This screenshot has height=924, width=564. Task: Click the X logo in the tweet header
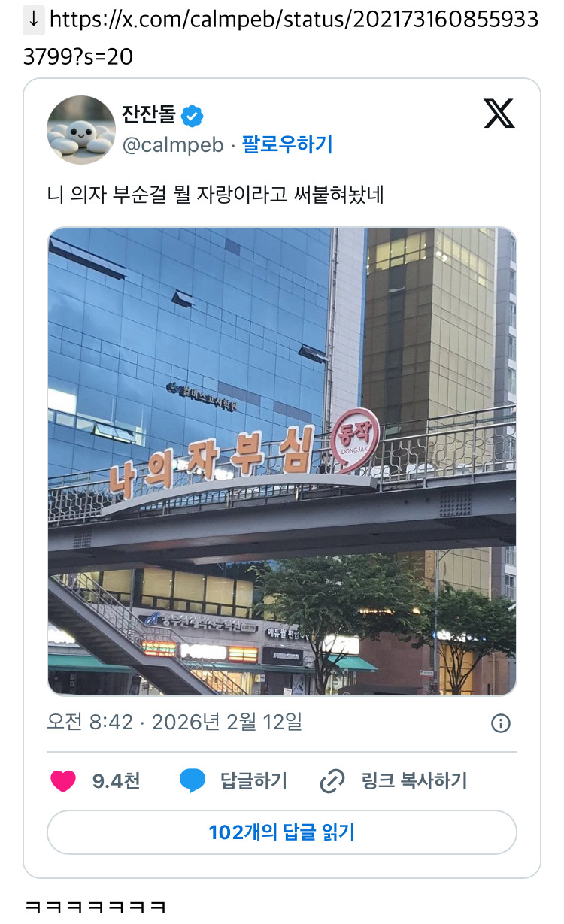tap(499, 114)
